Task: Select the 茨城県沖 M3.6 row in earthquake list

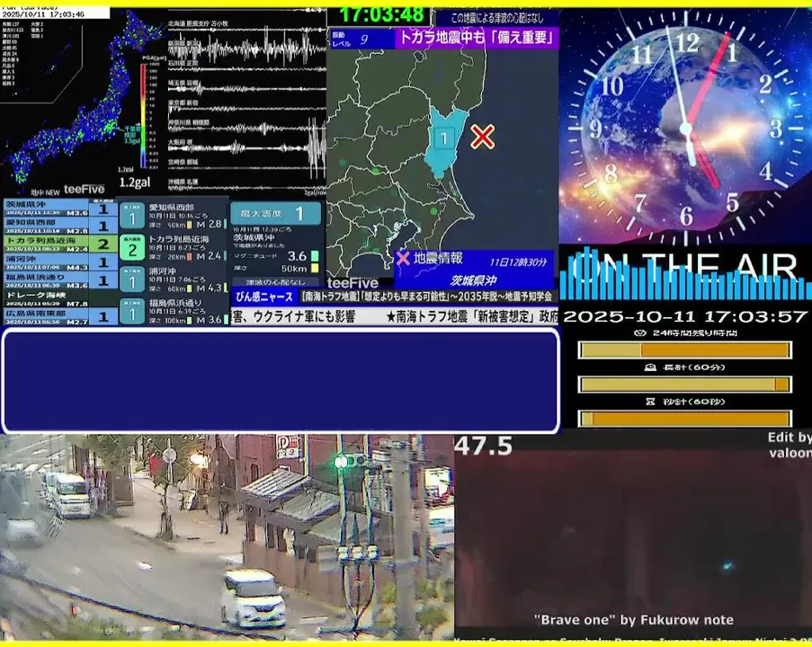Action: pyautogui.click(x=61, y=208)
